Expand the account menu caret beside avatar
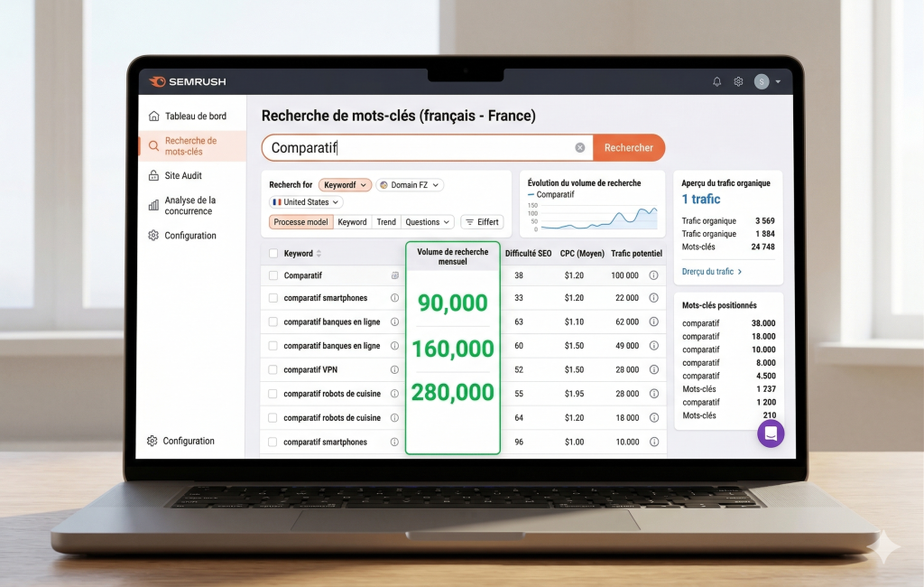 point(778,81)
